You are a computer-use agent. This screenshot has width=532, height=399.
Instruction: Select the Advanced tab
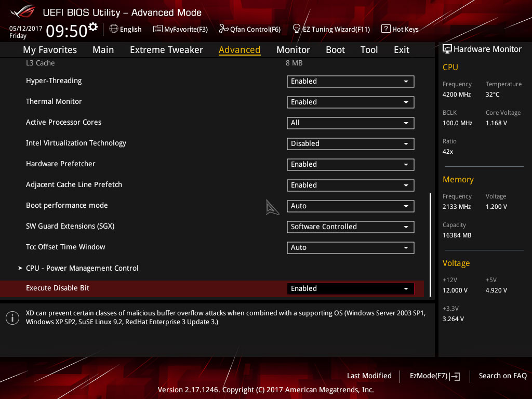click(240, 50)
